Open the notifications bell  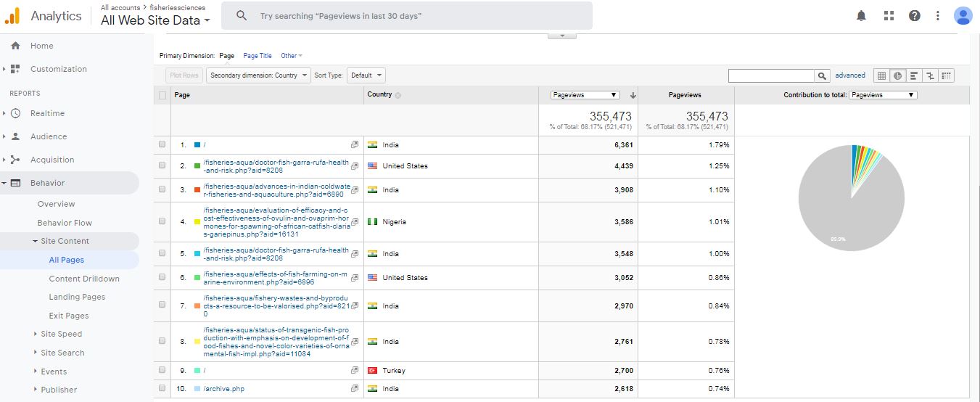[861, 15]
